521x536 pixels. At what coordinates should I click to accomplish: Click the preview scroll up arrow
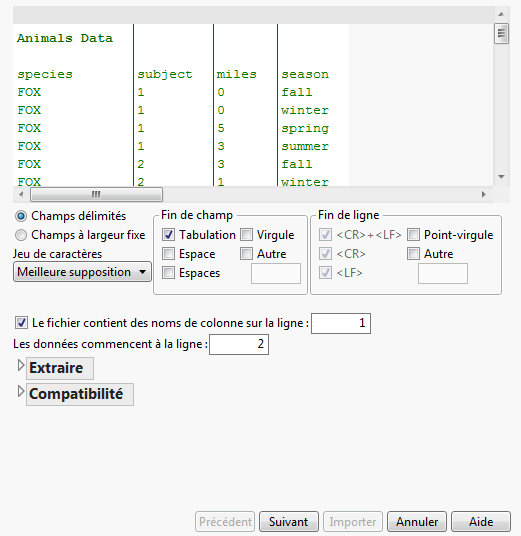coord(501,14)
